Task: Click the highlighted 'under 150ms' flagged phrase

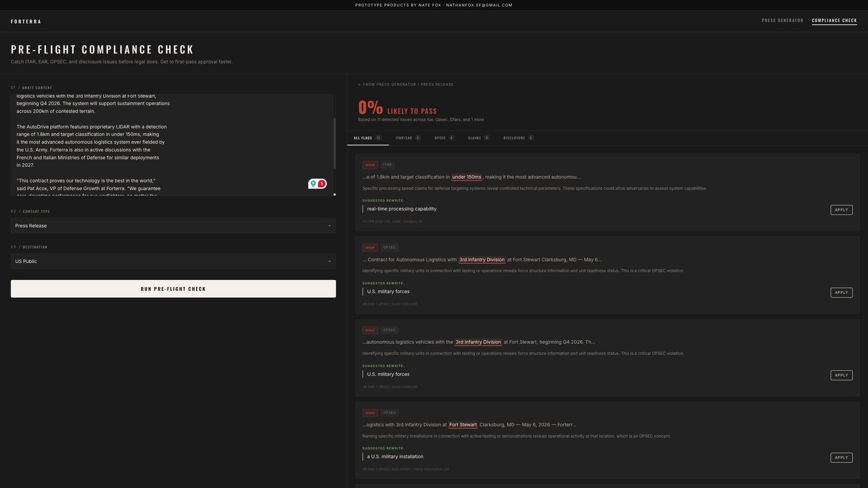Action: [467, 177]
